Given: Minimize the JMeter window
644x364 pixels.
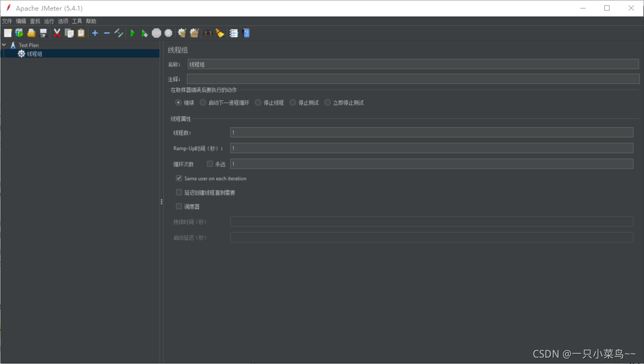Looking at the screenshot, I should 583,8.
